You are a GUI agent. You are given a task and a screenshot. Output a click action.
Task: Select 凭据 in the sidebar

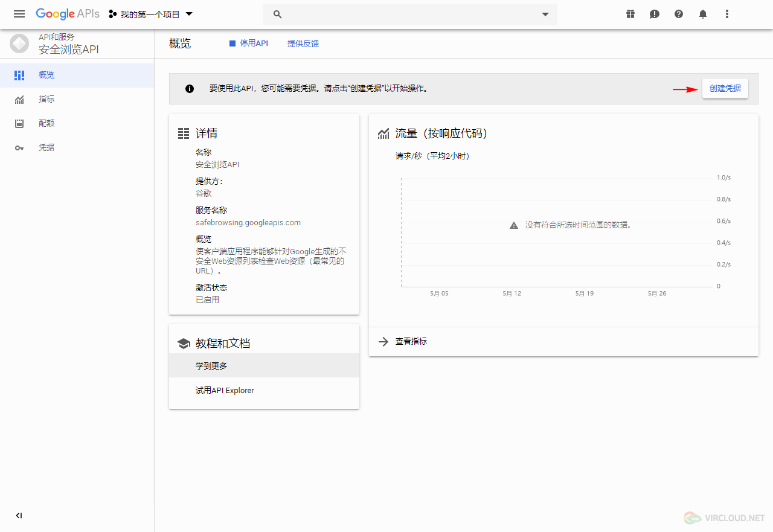coord(77,147)
